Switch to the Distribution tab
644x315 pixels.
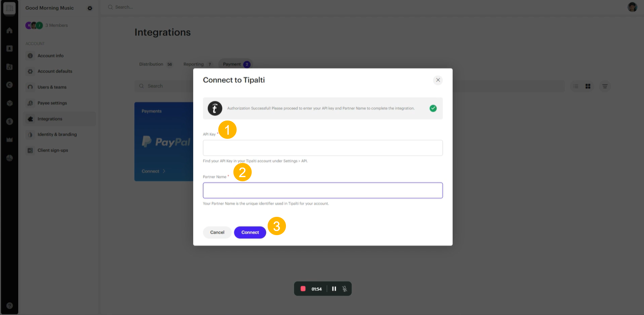[x=151, y=64]
